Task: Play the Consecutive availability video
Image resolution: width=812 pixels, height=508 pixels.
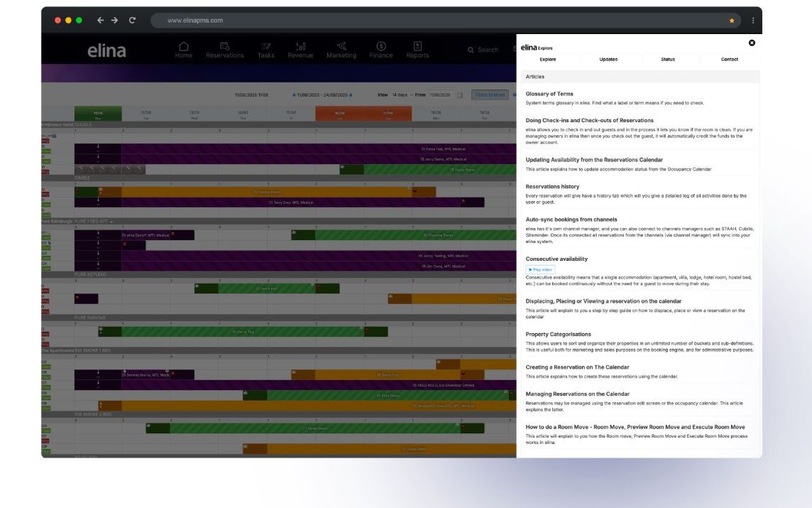Action: click(x=540, y=269)
